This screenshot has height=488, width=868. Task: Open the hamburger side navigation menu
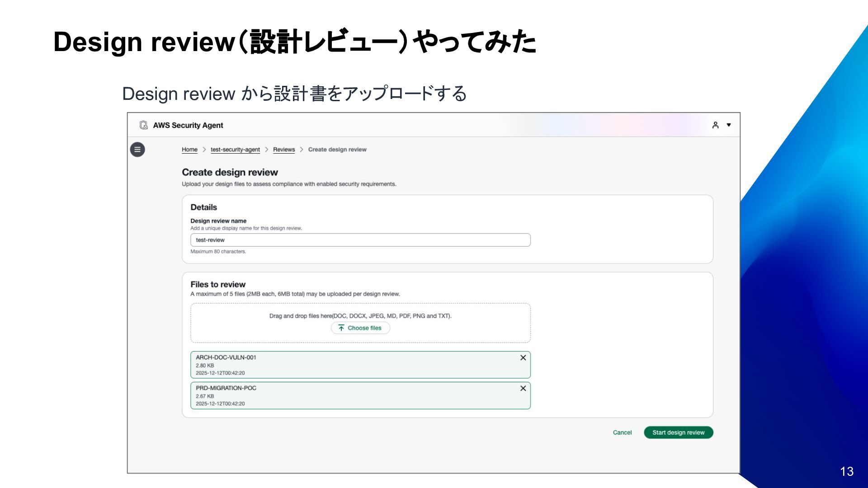pyautogui.click(x=137, y=150)
